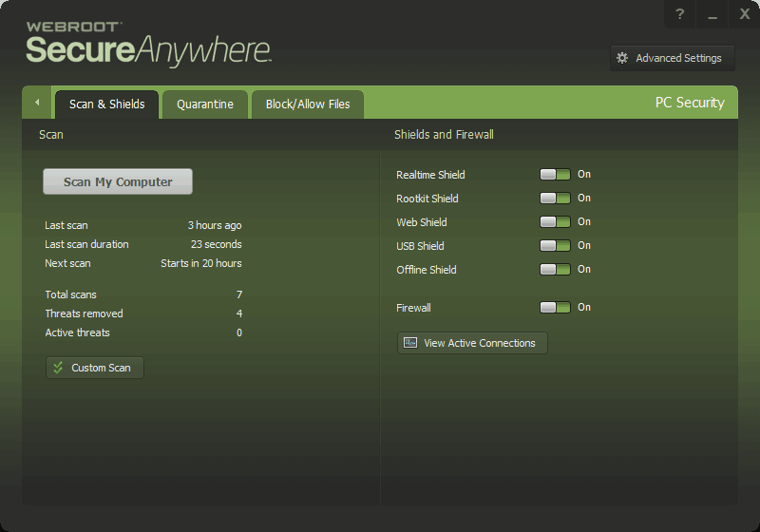Click the back arrow left of the tabs
The image size is (760, 532).
coord(37,103)
